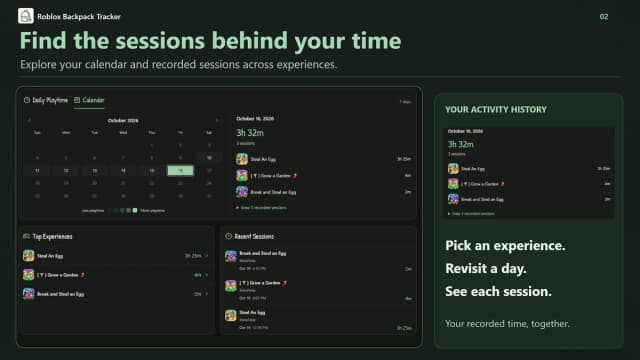The image size is (640, 360).
Task: Select day 12 in the calendar
Action: click(x=66, y=170)
